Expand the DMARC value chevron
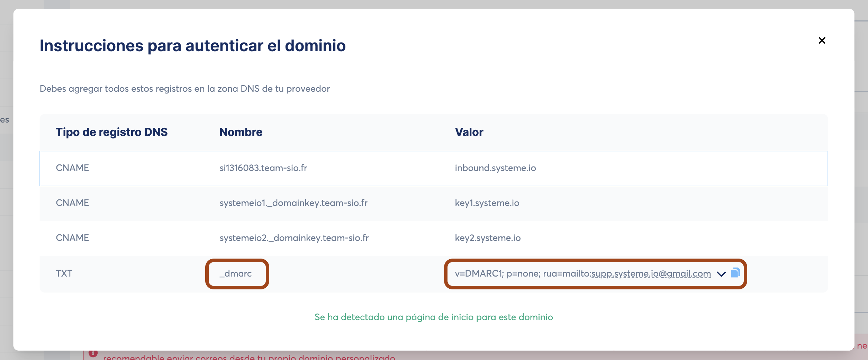Image resolution: width=868 pixels, height=360 pixels. click(x=721, y=274)
